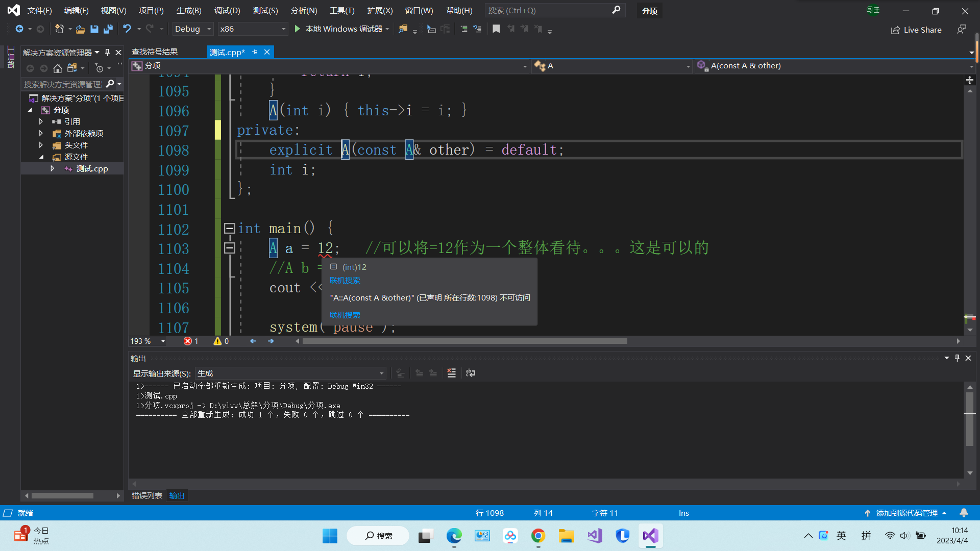Image resolution: width=980 pixels, height=551 pixels.
Task: Open the Debug configuration dropdown
Action: 192,29
